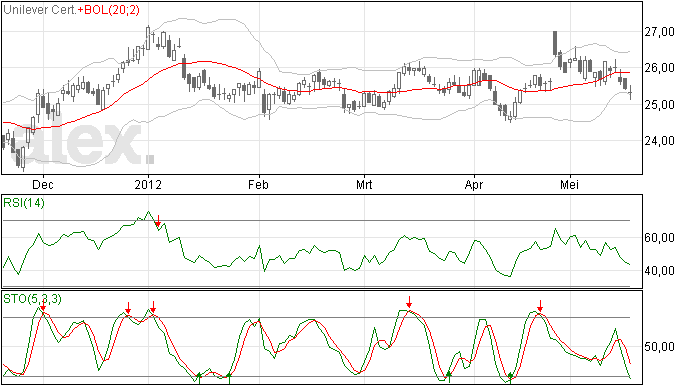
Task: Click the 40,00 RSI axis value
Action: coord(659,271)
